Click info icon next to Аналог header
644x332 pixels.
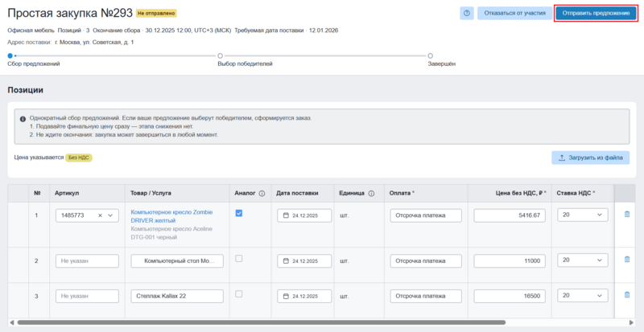pyautogui.click(x=262, y=193)
